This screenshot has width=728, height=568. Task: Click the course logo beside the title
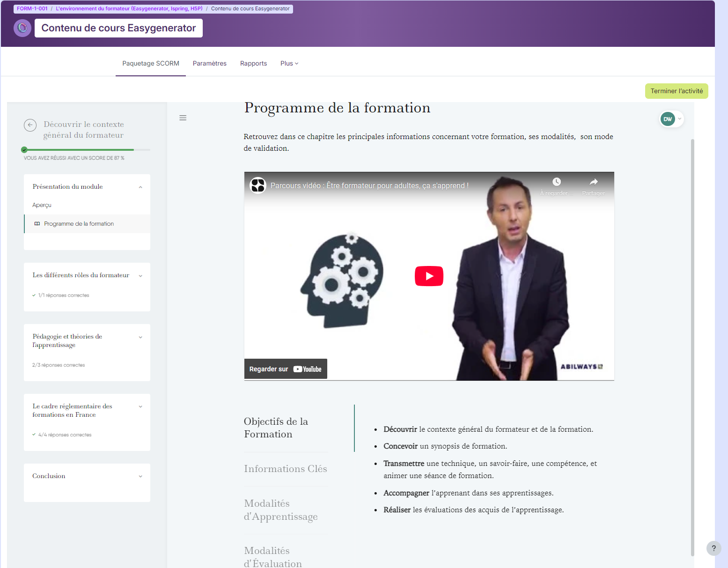click(22, 28)
